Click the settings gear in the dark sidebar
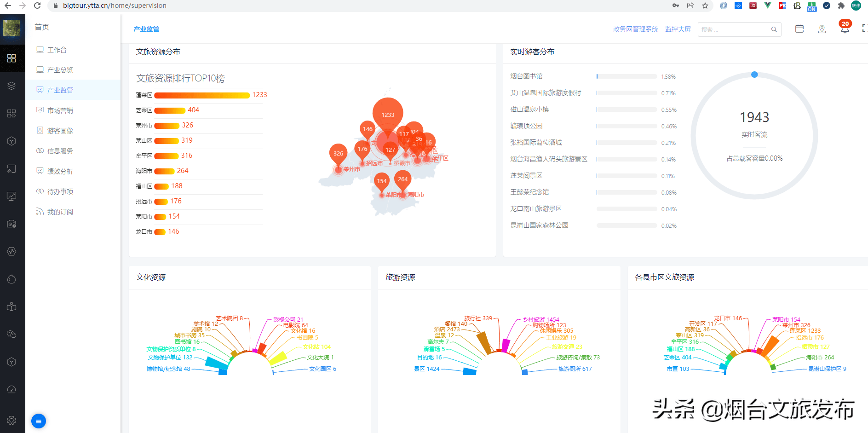 [x=12, y=420]
